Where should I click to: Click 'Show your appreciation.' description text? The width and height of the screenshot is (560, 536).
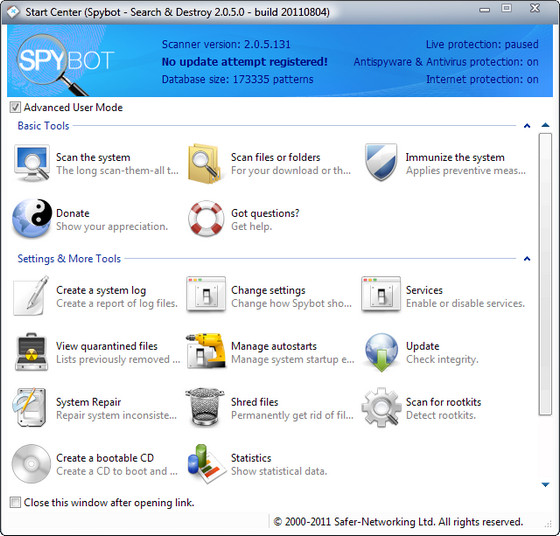[112, 226]
